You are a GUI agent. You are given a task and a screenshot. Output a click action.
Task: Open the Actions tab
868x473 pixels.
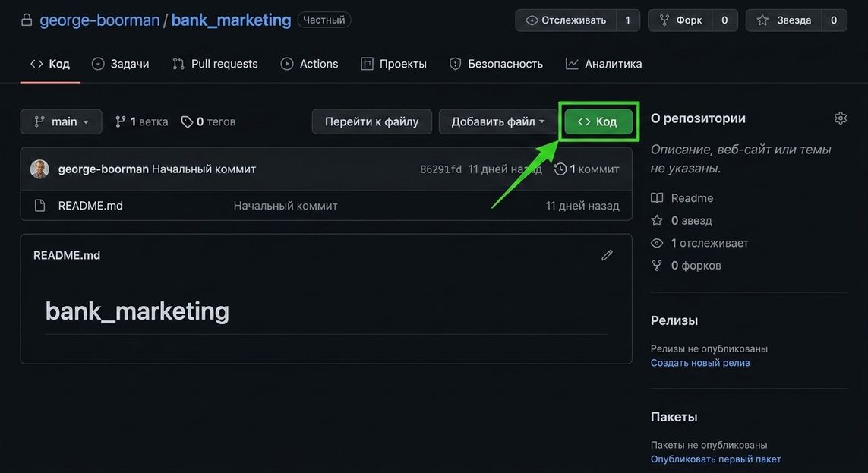click(309, 64)
